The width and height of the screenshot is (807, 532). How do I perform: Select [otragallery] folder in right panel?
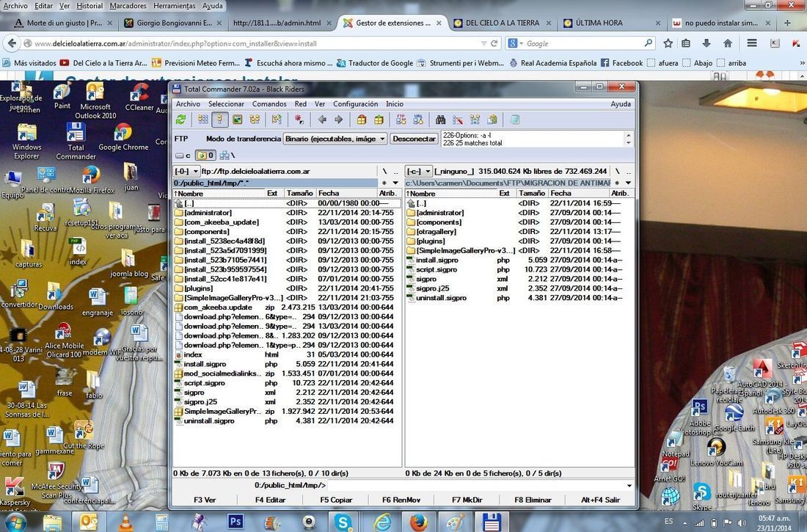(436, 232)
